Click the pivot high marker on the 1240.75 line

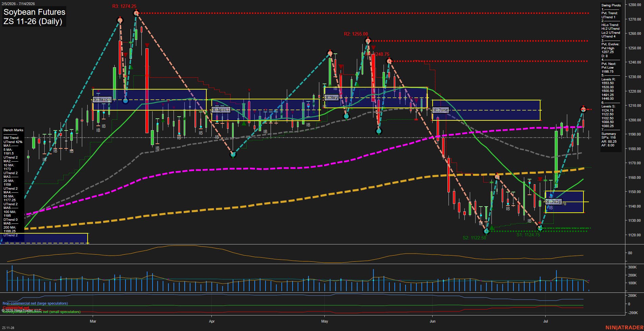click(x=389, y=61)
